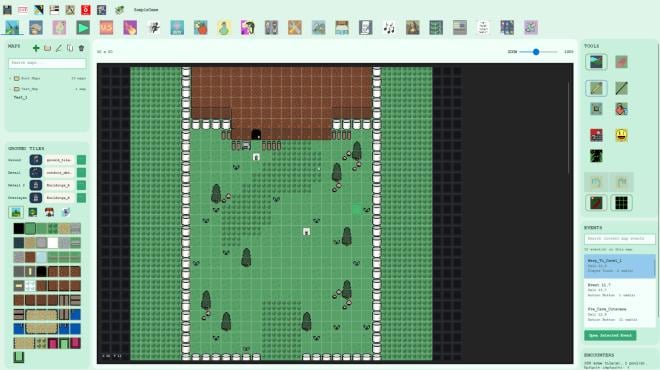Viewport: 660px width, 370px height.
Task: Click the Events search input field
Action: 620,239
